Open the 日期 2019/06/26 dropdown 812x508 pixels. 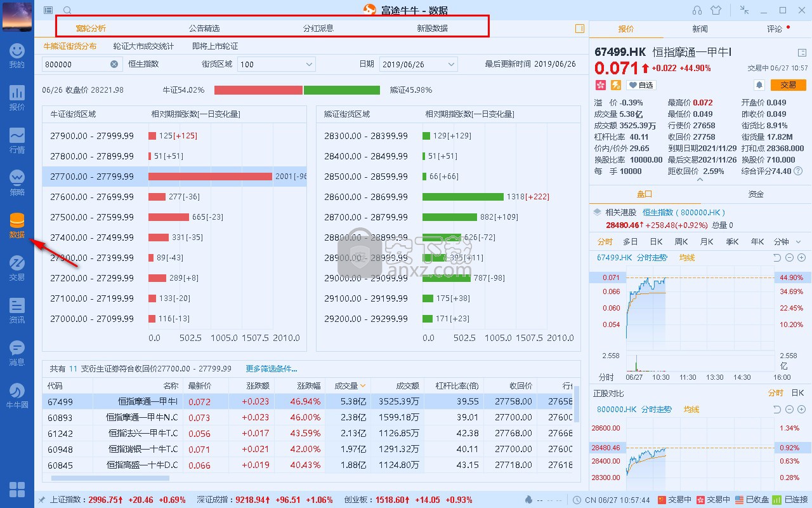click(418, 64)
